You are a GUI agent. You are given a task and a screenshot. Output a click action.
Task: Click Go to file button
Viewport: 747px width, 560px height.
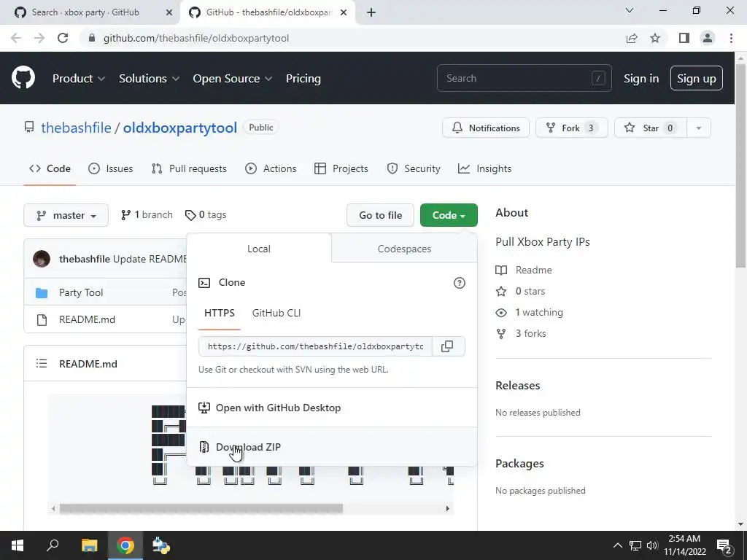coord(380,215)
